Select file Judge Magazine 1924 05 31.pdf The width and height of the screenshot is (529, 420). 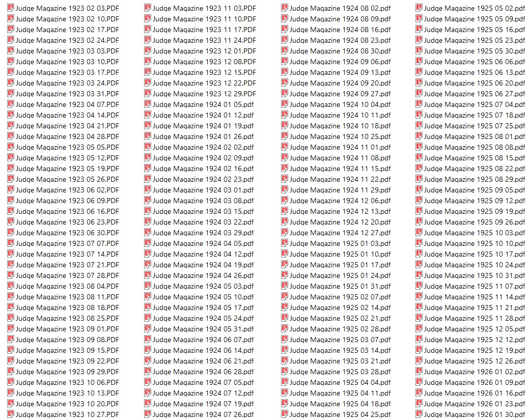click(x=199, y=329)
